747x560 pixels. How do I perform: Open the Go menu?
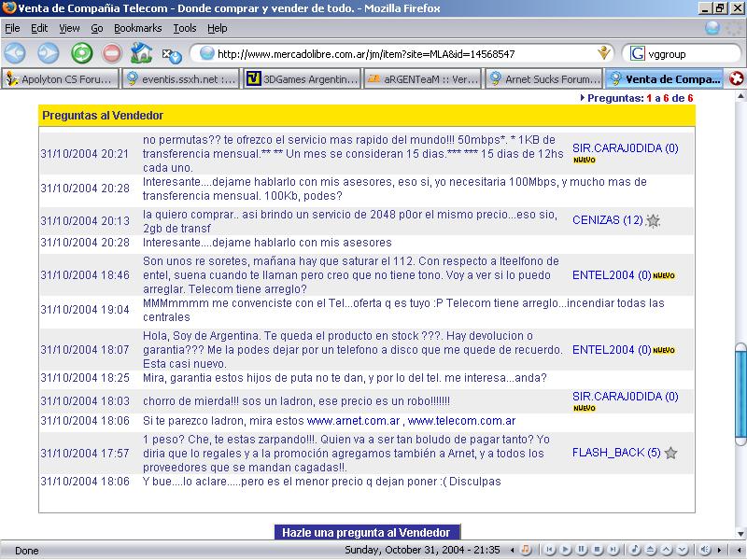click(97, 28)
